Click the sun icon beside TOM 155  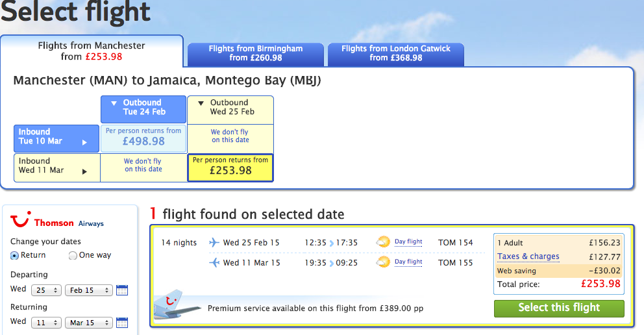383,262
